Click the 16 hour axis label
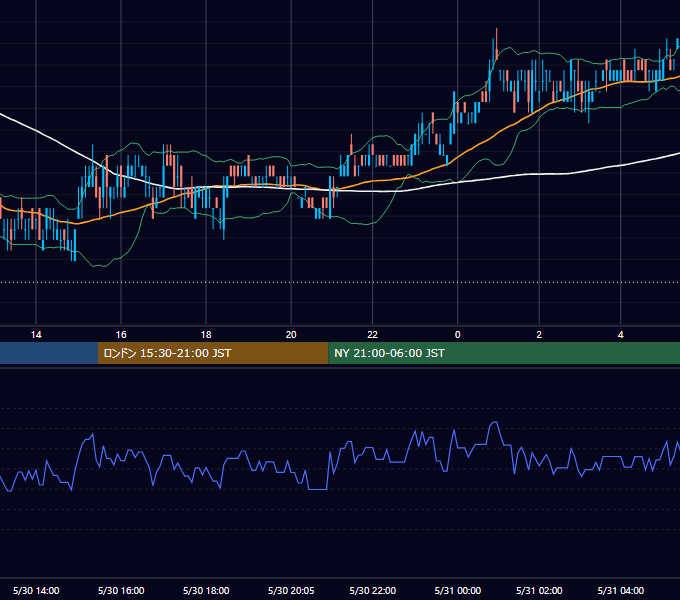This screenshot has width=680, height=600. tap(121, 335)
